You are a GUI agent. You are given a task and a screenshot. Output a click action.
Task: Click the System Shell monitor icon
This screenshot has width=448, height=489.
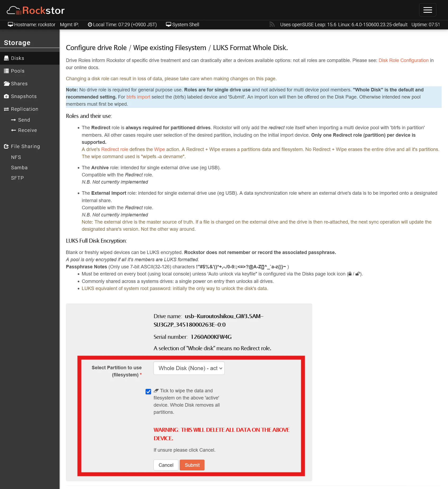pyautogui.click(x=168, y=24)
